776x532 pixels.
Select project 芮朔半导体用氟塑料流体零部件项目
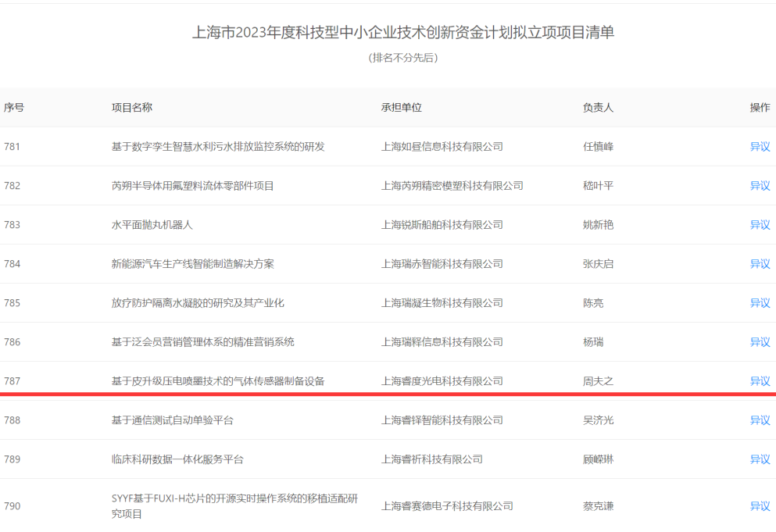(192, 186)
